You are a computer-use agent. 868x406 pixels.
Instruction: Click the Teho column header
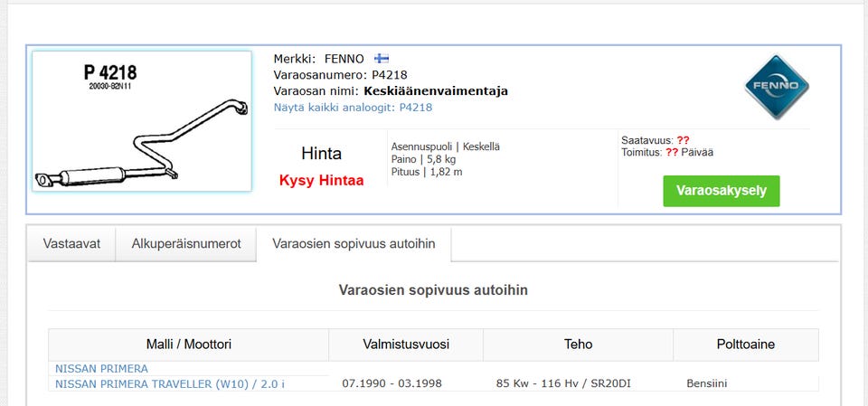pyautogui.click(x=578, y=345)
